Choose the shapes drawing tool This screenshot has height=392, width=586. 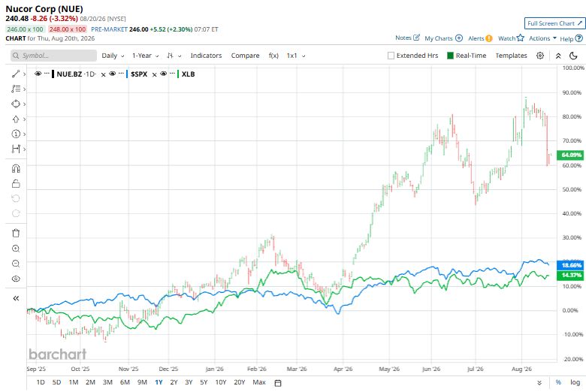point(16,104)
